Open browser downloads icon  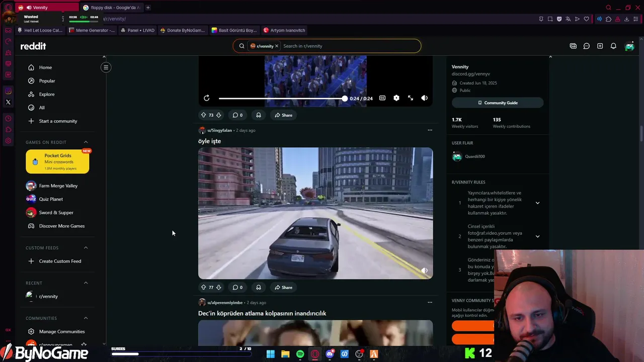point(626,19)
